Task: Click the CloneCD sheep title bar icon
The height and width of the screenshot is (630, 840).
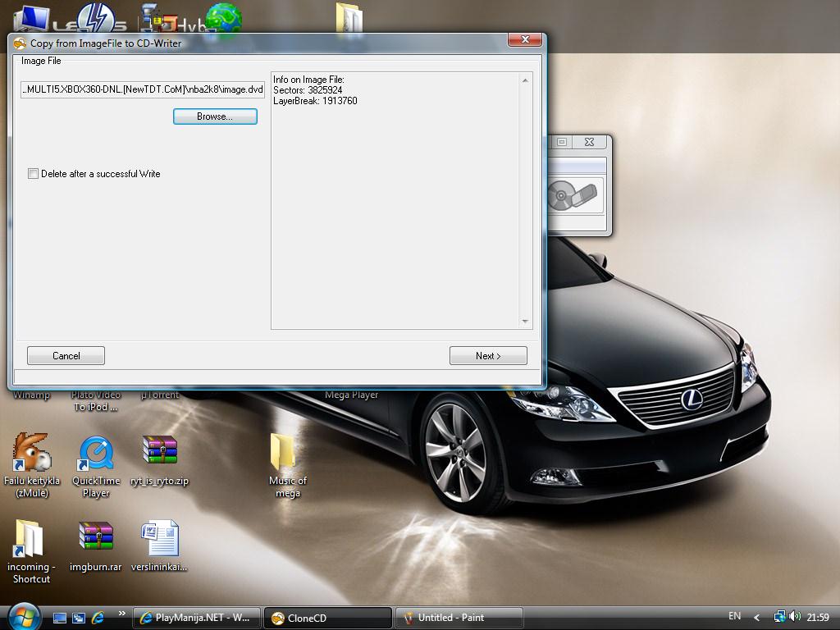Action: [x=20, y=43]
